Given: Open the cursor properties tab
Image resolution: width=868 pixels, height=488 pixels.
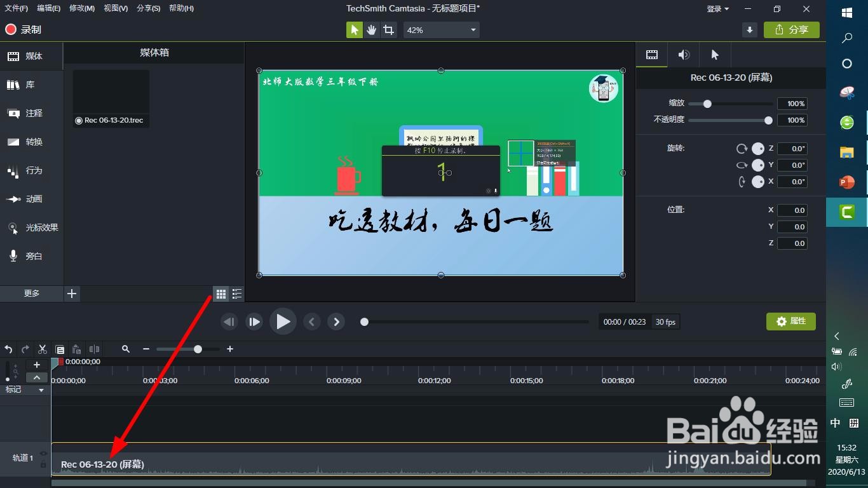Looking at the screenshot, I should pos(715,55).
